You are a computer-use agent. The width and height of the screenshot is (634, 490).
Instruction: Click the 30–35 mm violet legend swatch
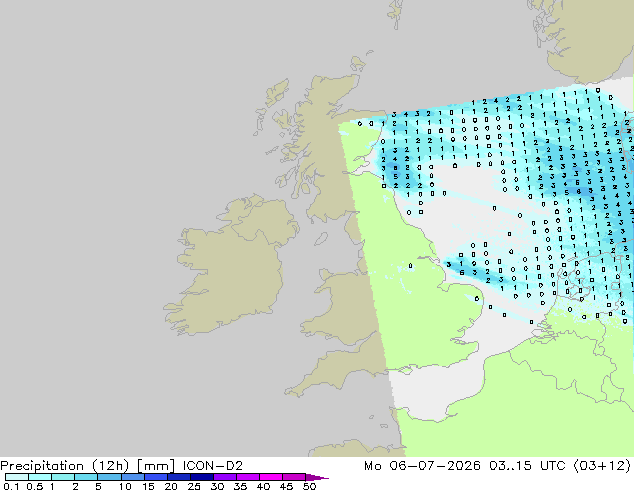click(225, 477)
